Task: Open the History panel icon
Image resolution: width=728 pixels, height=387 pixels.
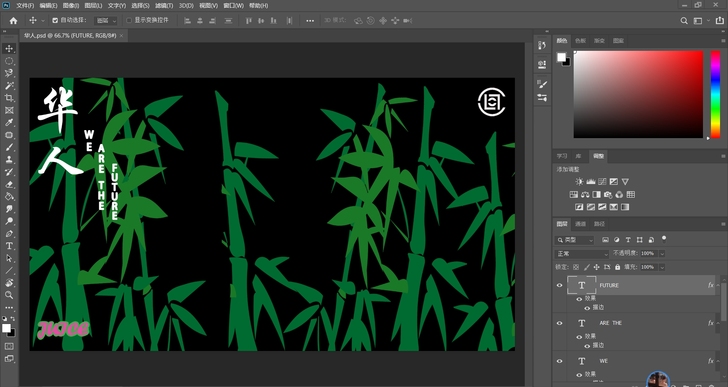Action: coord(542,45)
